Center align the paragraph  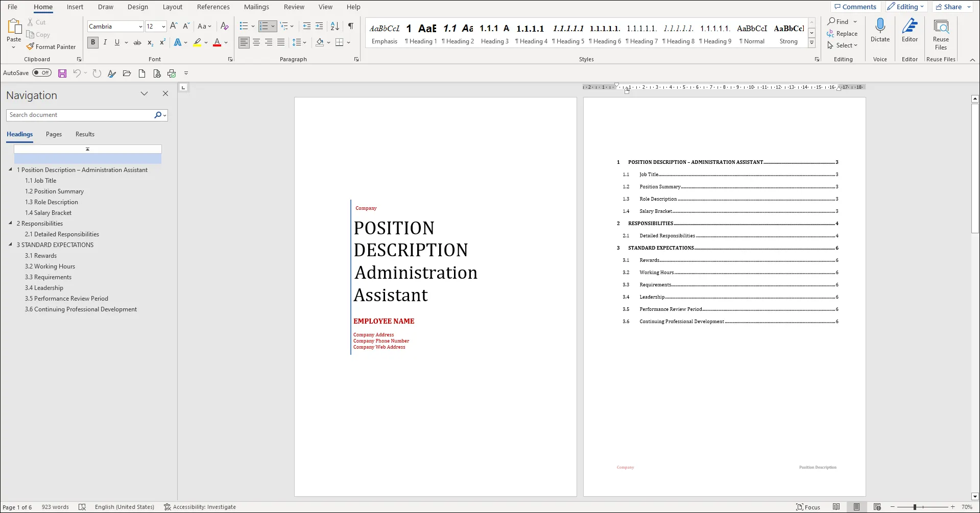tap(256, 42)
